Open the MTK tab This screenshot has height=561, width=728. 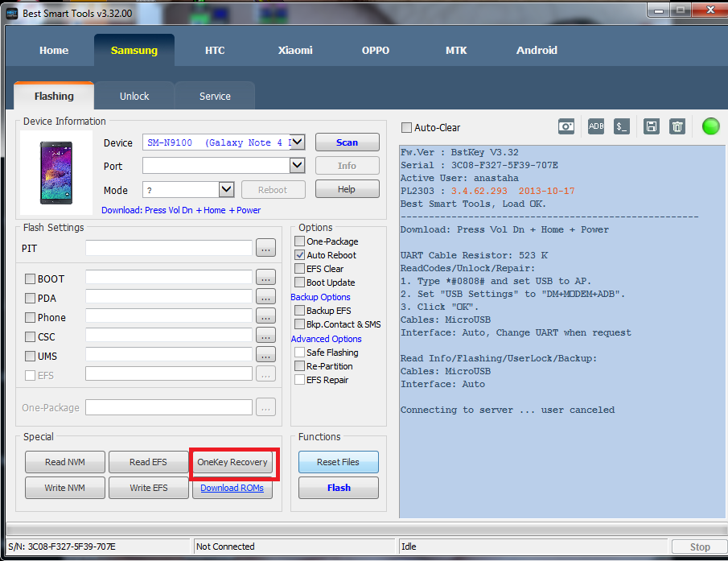(x=456, y=50)
